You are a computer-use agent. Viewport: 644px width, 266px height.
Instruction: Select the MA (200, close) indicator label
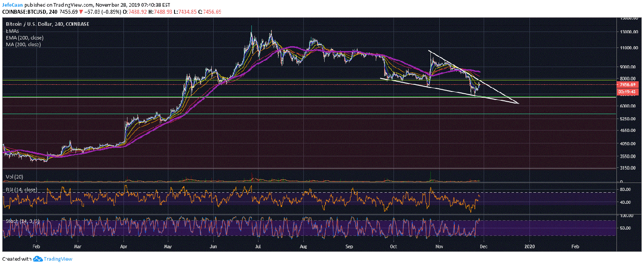click(22, 44)
